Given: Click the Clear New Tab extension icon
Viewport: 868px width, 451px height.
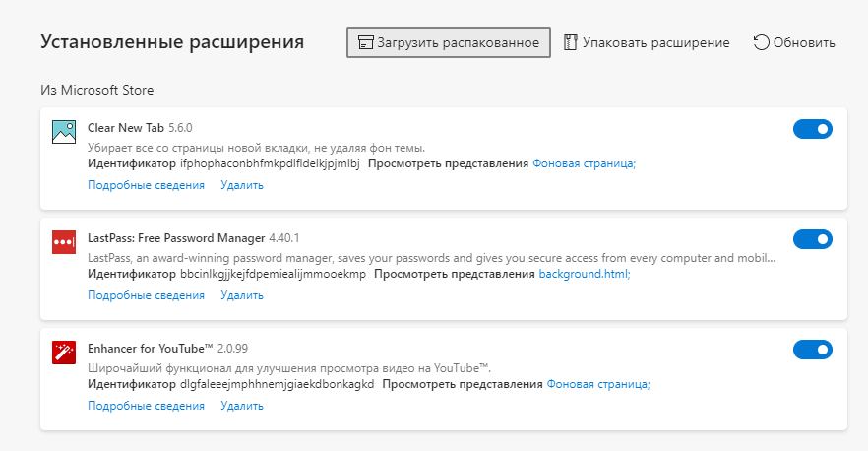Looking at the screenshot, I should (x=64, y=132).
